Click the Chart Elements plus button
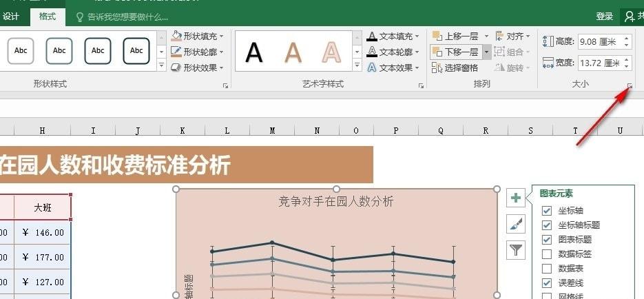This screenshot has height=299, width=644. pyautogui.click(x=516, y=198)
